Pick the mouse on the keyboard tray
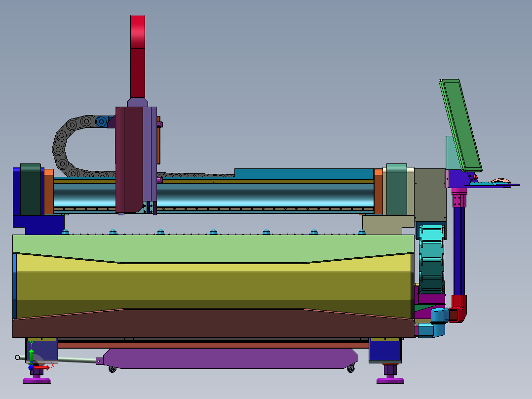The height and width of the screenshot is (399, 532). pyautogui.click(x=501, y=181)
